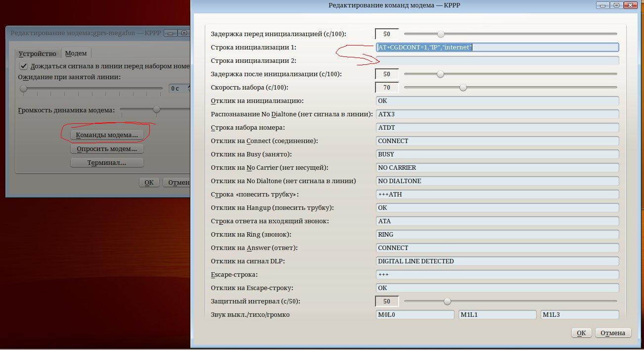Click the Отклик на Hangup field
Screen dimensions: 644x350
pos(497,208)
